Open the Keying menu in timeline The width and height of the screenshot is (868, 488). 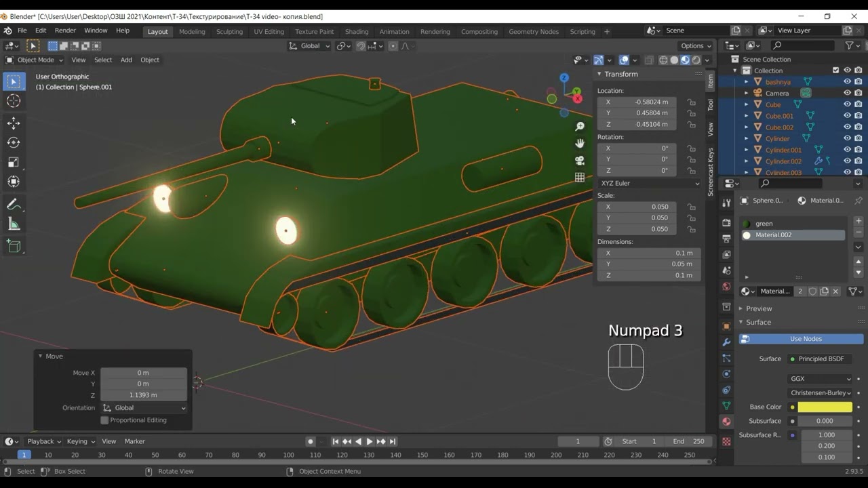click(x=80, y=441)
